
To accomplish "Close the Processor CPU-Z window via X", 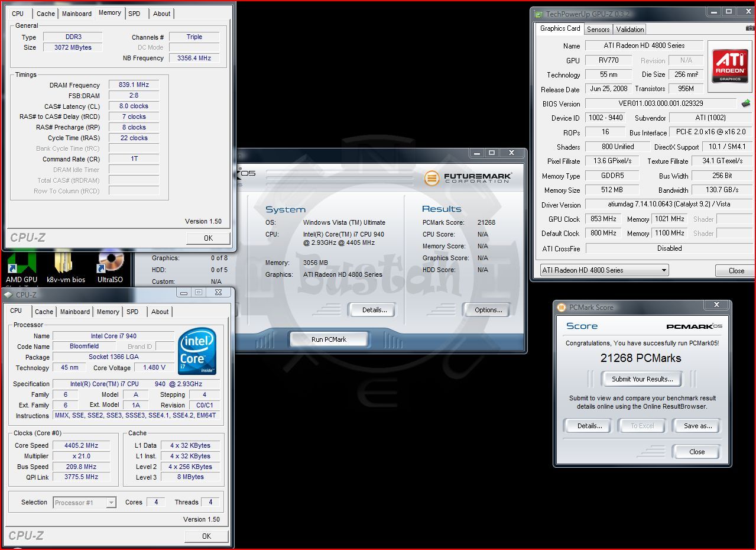I will point(218,292).
